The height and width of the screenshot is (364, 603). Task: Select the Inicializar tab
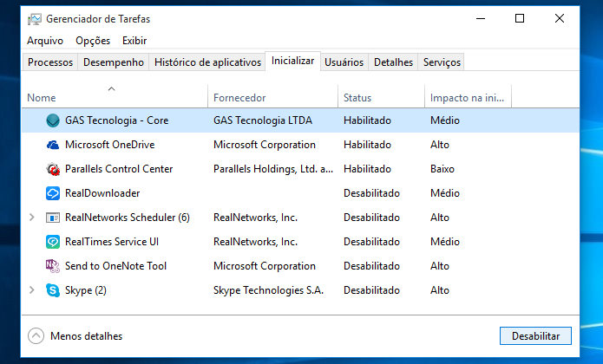[x=292, y=61]
